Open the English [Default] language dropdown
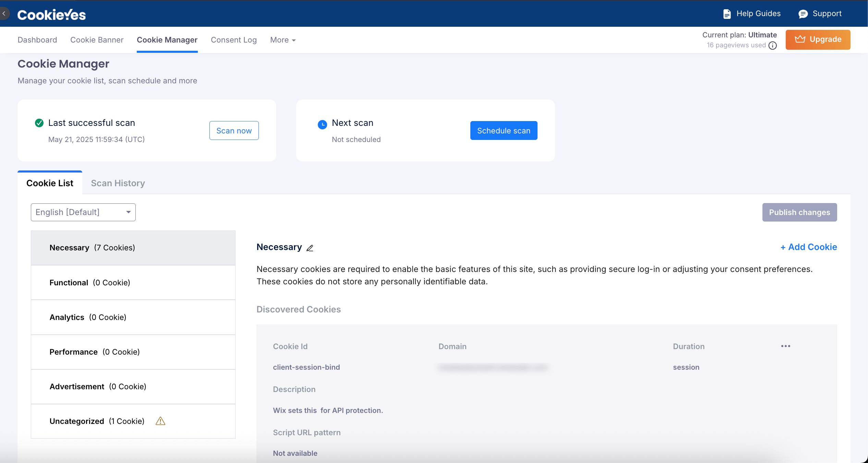868x463 pixels. click(83, 212)
